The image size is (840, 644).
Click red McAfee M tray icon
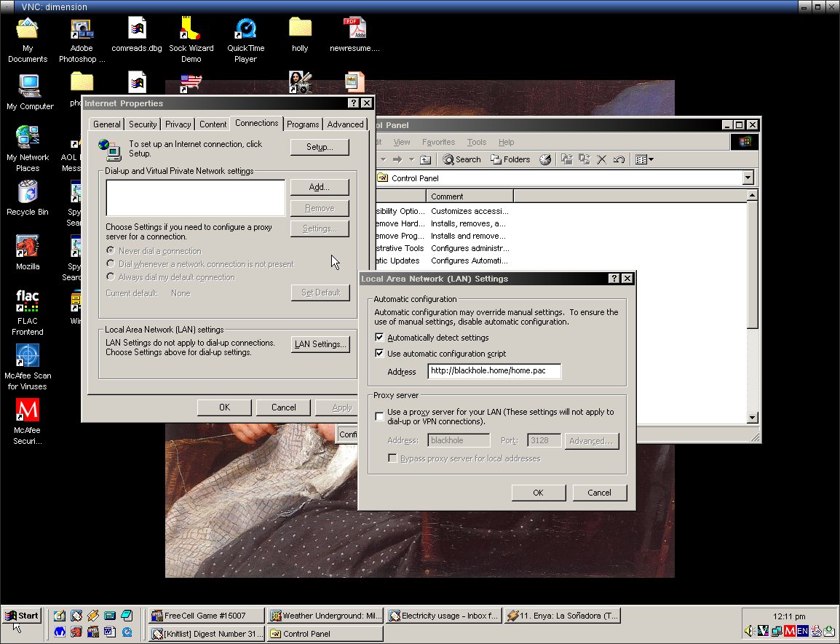(790, 631)
